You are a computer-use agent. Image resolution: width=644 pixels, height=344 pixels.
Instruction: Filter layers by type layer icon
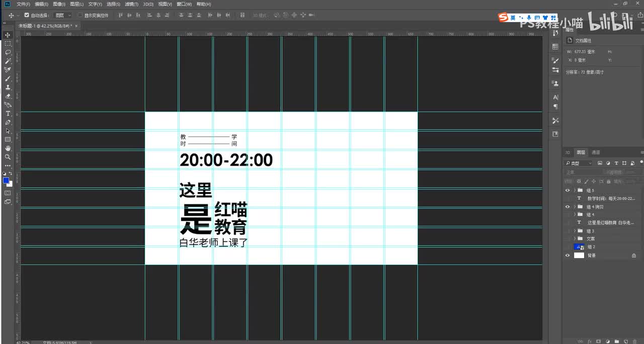point(616,163)
